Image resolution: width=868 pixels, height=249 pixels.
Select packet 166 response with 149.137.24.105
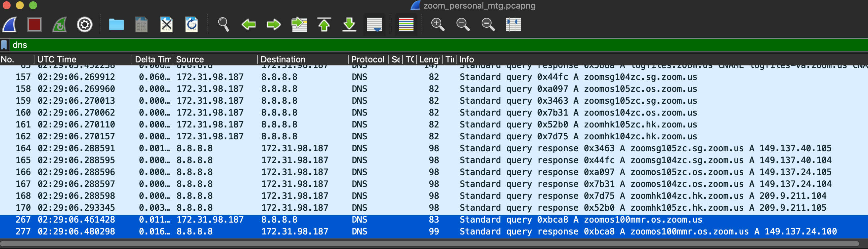tap(434, 172)
